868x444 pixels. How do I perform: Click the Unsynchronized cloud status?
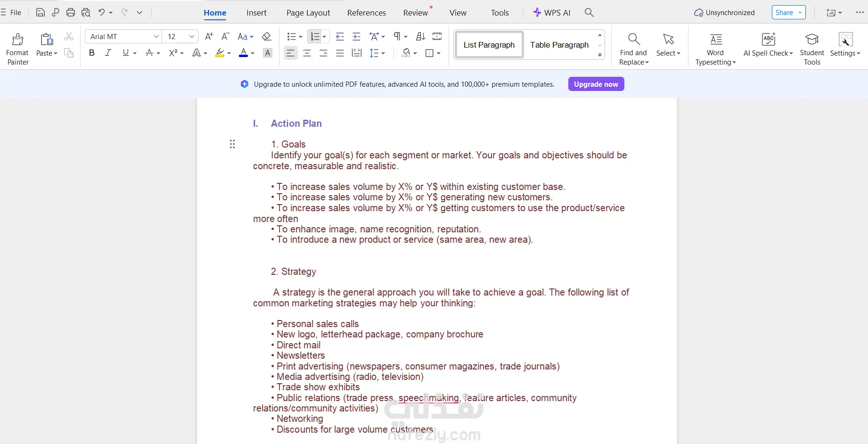tap(724, 13)
